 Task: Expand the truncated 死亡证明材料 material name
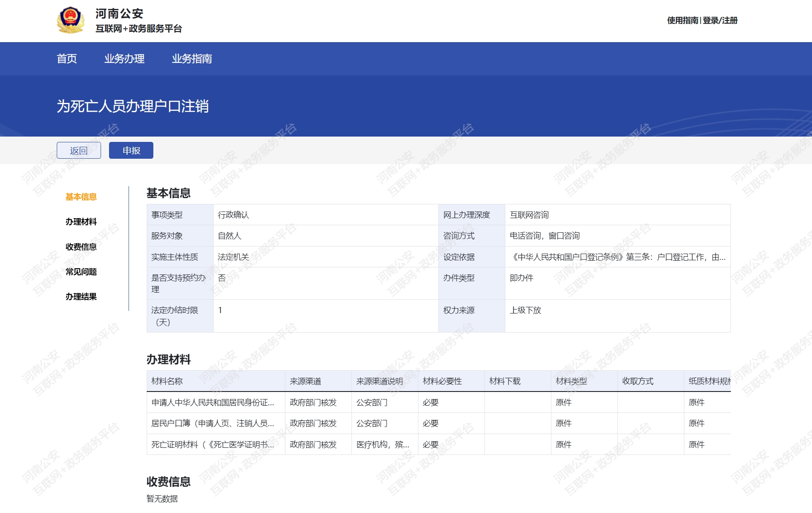click(213, 445)
